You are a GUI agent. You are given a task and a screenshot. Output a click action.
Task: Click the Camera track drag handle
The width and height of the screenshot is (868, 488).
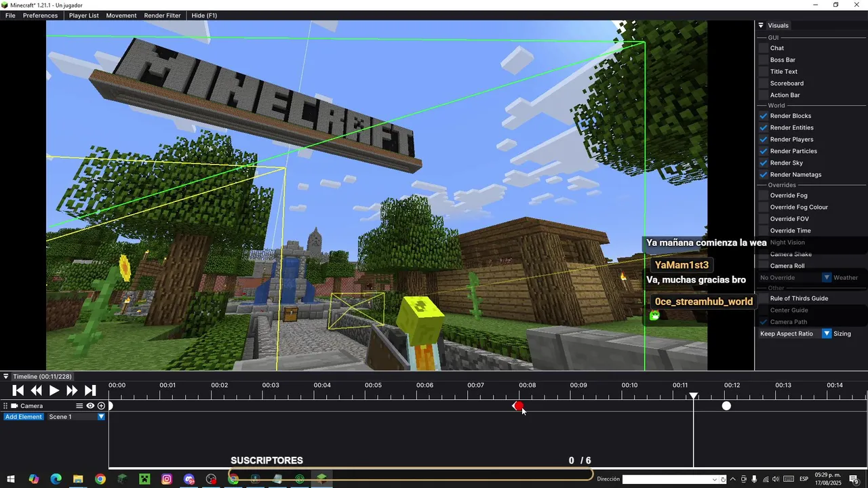[5, 406]
